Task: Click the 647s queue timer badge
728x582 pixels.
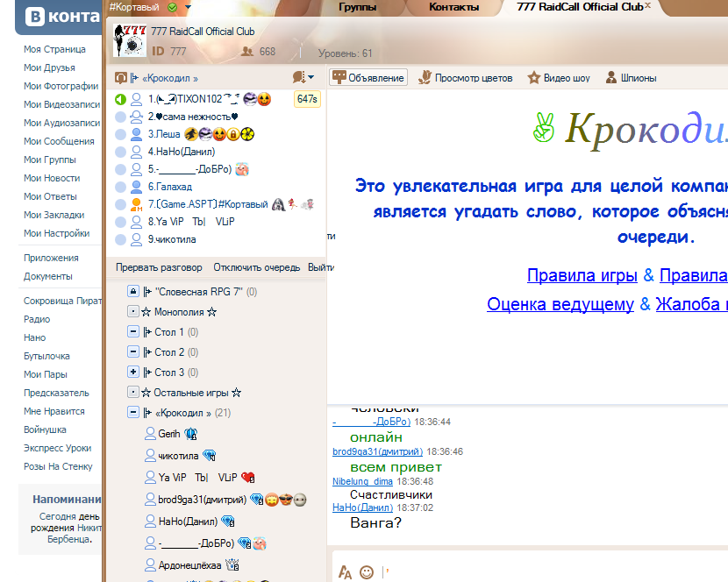Action: [x=307, y=99]
